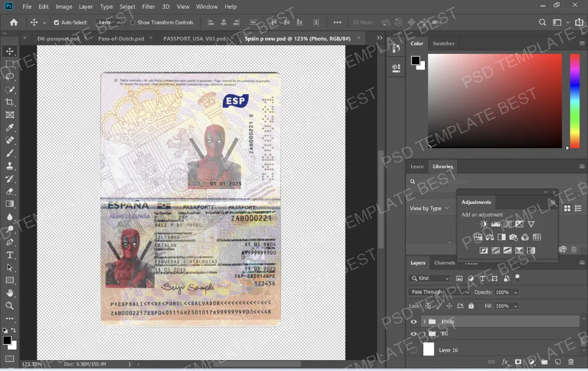Close the Pass-of-Dutch.psd tab
This screenshot has width=588, height=371.
(150, 38)
